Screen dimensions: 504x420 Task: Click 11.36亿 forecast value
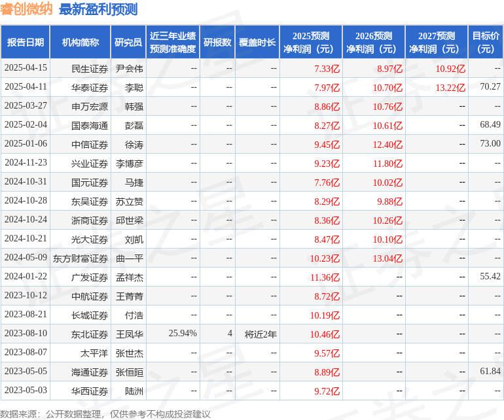pos(325,277)
